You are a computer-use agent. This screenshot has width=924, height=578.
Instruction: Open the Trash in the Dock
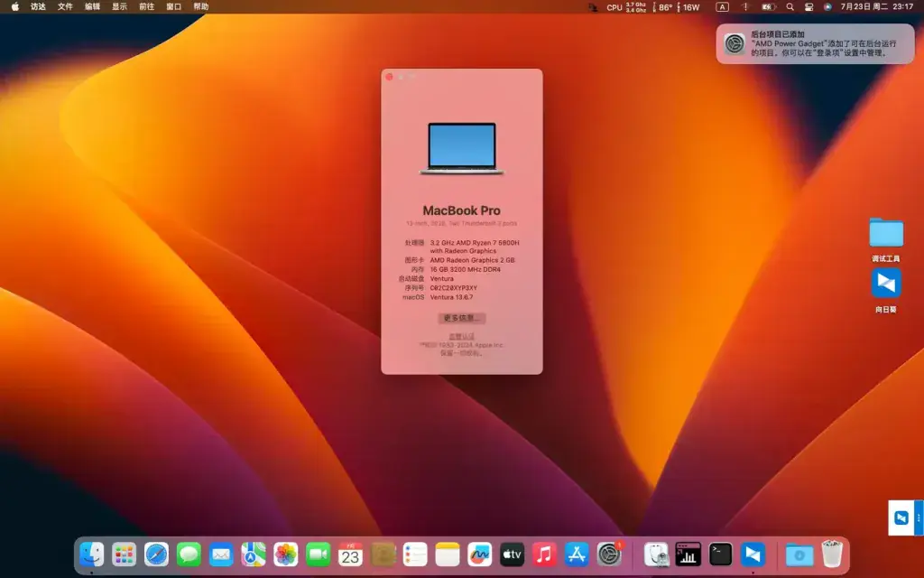pyautogui.click(x=832, y=555)
